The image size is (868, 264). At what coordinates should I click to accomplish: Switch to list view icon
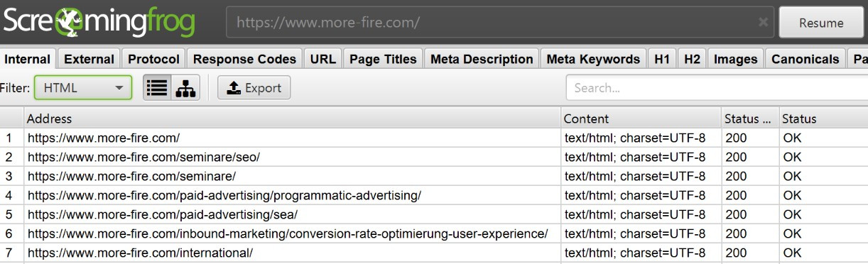tap(157, 88)
